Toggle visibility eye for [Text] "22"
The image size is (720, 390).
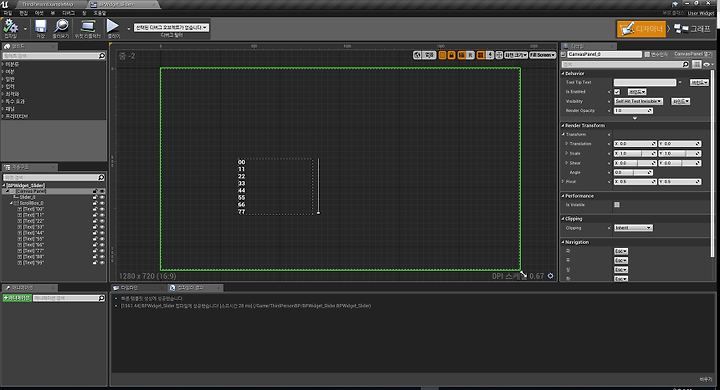[x=102, y=221]
